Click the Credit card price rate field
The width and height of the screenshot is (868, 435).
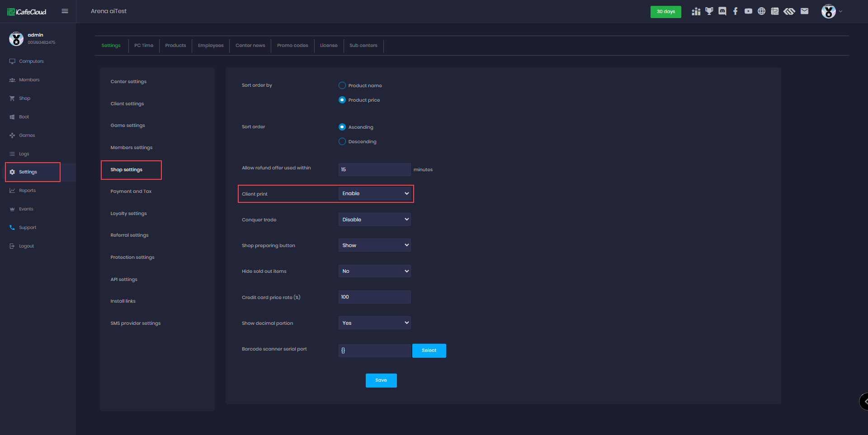tap(374, 297)
